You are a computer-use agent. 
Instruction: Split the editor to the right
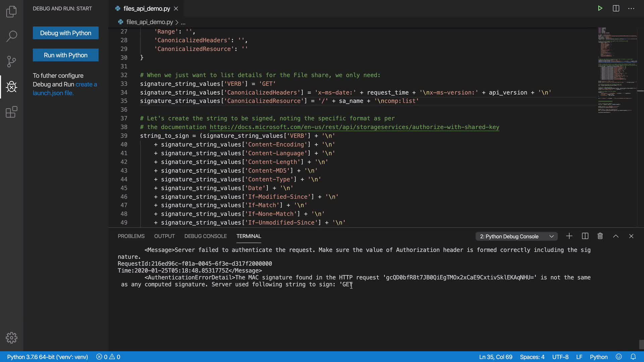616,8
